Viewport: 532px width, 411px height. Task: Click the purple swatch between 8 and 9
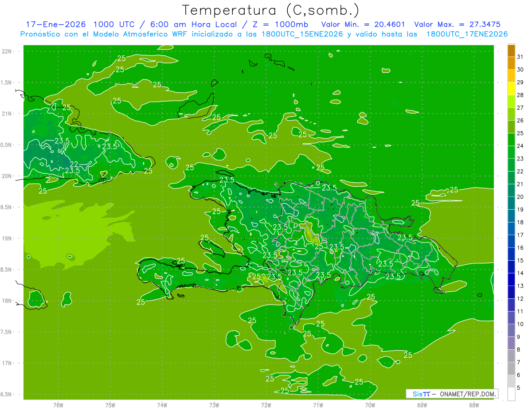click(511, 343)
